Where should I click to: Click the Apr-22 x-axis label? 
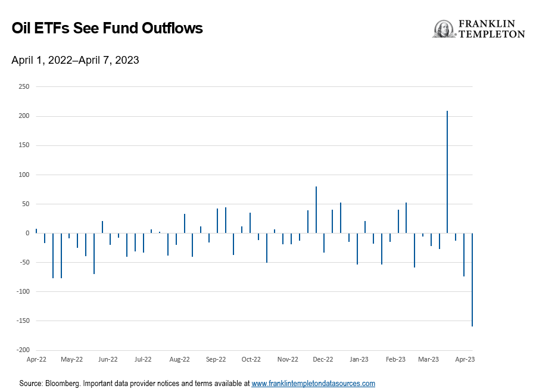(x=36, y=359)
